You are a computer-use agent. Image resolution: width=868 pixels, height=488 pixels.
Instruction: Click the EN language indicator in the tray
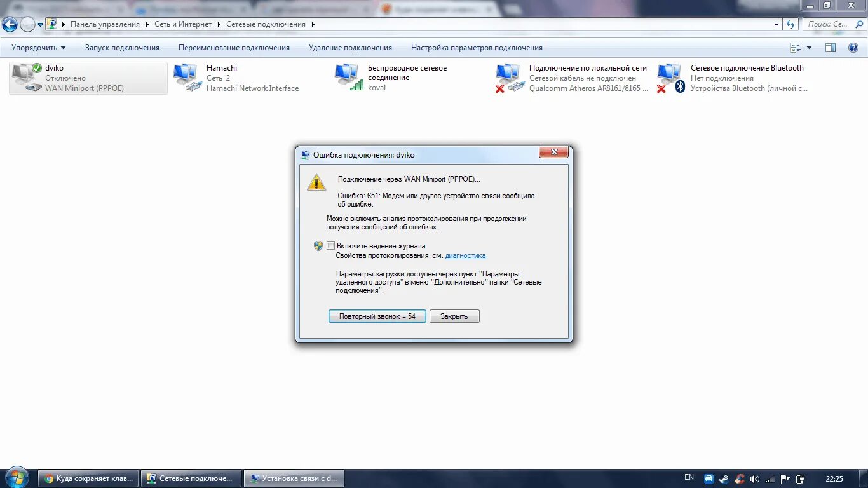(x=689, y=478)
